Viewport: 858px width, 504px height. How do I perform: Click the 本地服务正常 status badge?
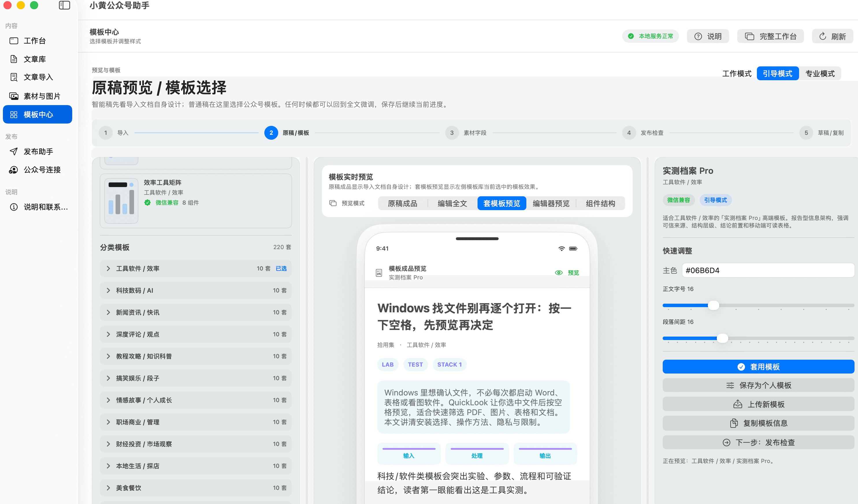[x=651, y=36]
